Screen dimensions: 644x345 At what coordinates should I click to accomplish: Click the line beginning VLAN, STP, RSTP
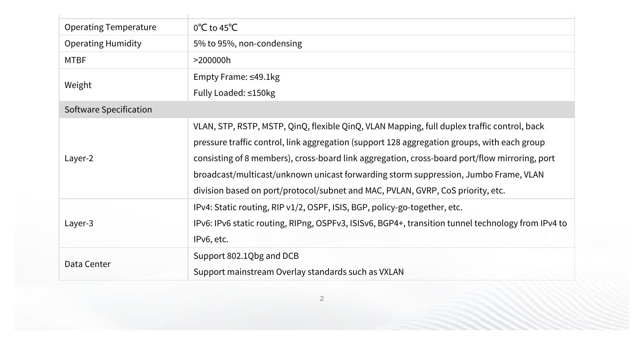(x=369, y=126)
